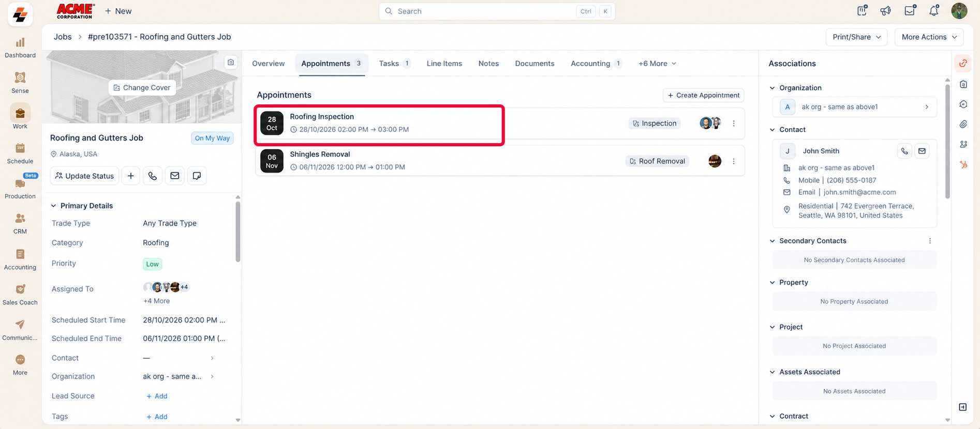Viewport: 980px width, 429px height.
Task: Click Update Status button
Action: coord(84,176)
